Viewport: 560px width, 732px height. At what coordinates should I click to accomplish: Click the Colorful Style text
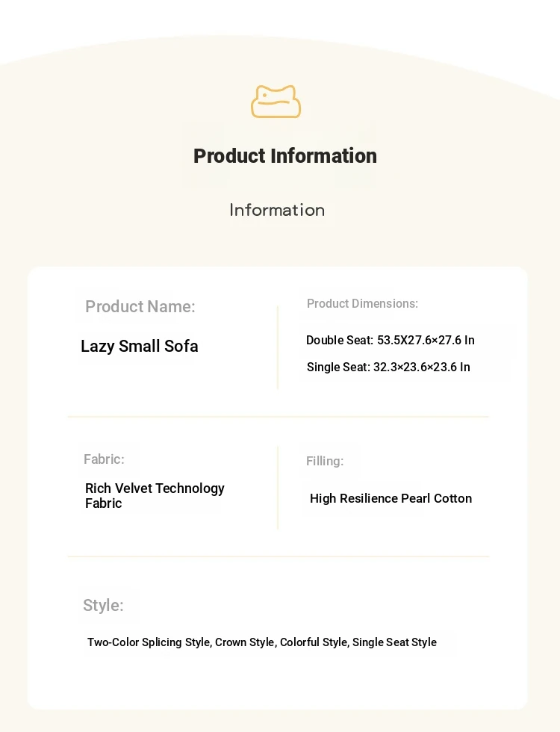314,642
